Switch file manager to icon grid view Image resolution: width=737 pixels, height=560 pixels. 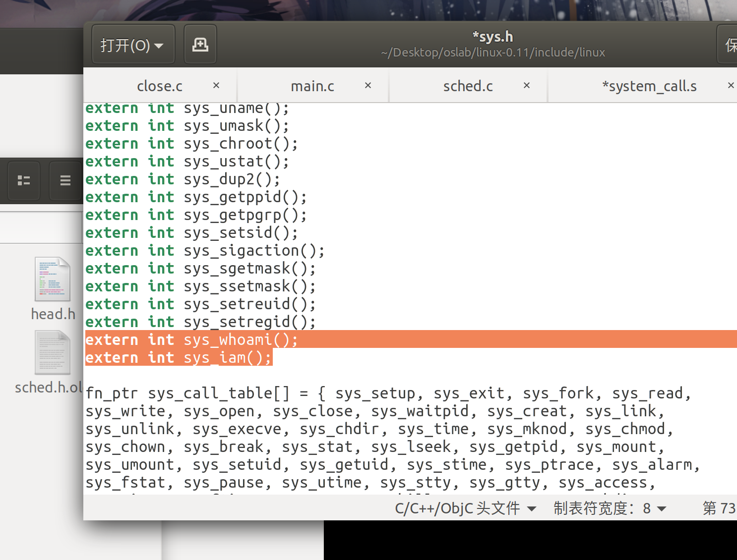coord(24,180)
